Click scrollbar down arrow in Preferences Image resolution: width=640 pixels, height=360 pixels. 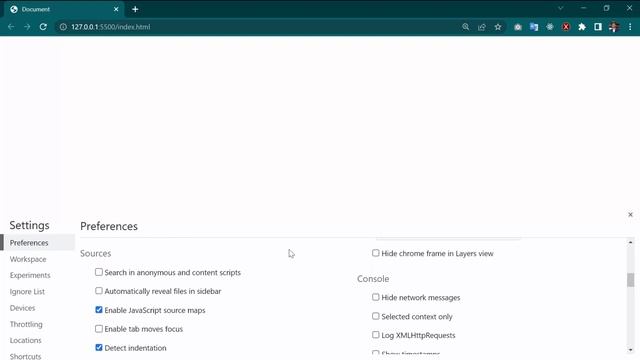click(x=631, y=350)
